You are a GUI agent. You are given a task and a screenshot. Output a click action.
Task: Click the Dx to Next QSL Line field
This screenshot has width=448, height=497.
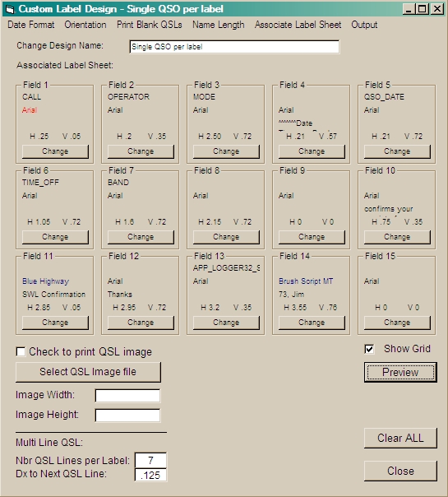[150, 475]
